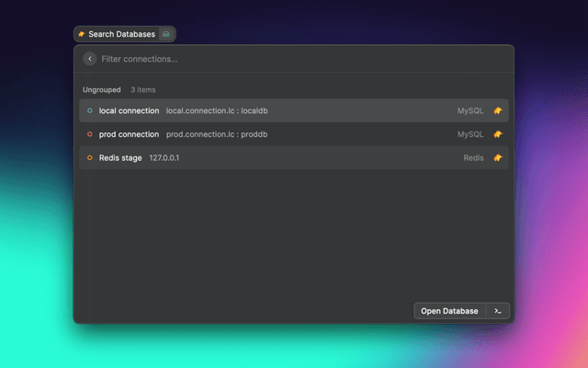The image size is (588, 368).
Task: Click the TablePlus icon on local connection row
Action: tap(497, 110)
